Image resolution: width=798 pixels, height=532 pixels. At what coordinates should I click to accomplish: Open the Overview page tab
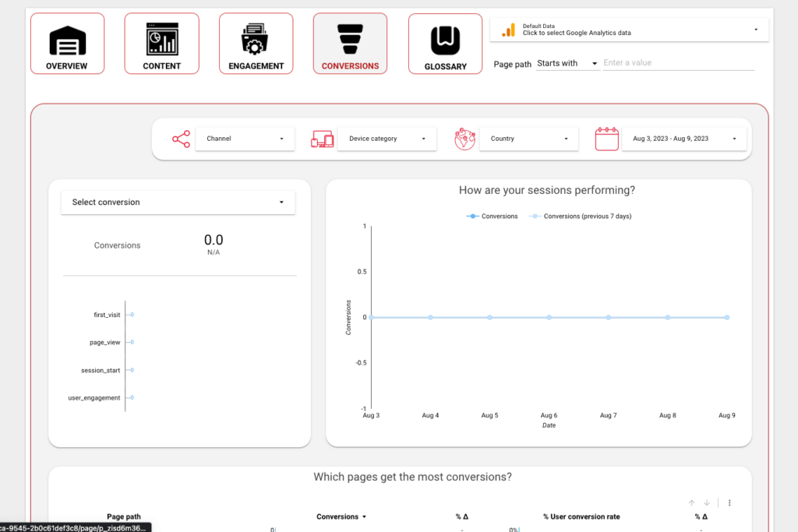(67, 44)
